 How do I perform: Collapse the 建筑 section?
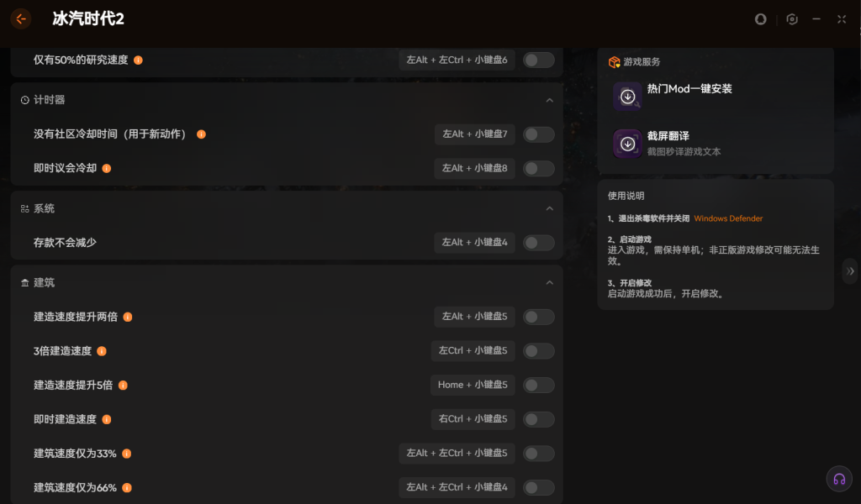(549, 283)
